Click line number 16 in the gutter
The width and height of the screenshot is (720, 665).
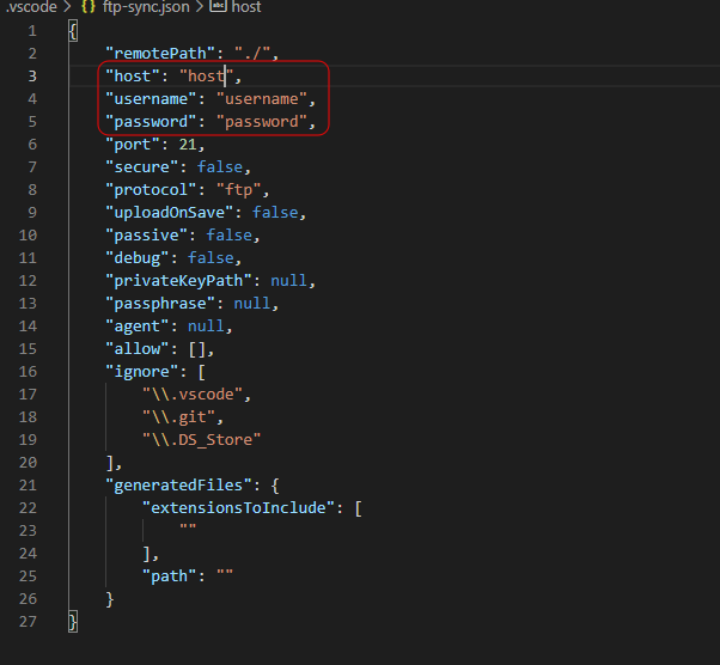click(28, 372)
